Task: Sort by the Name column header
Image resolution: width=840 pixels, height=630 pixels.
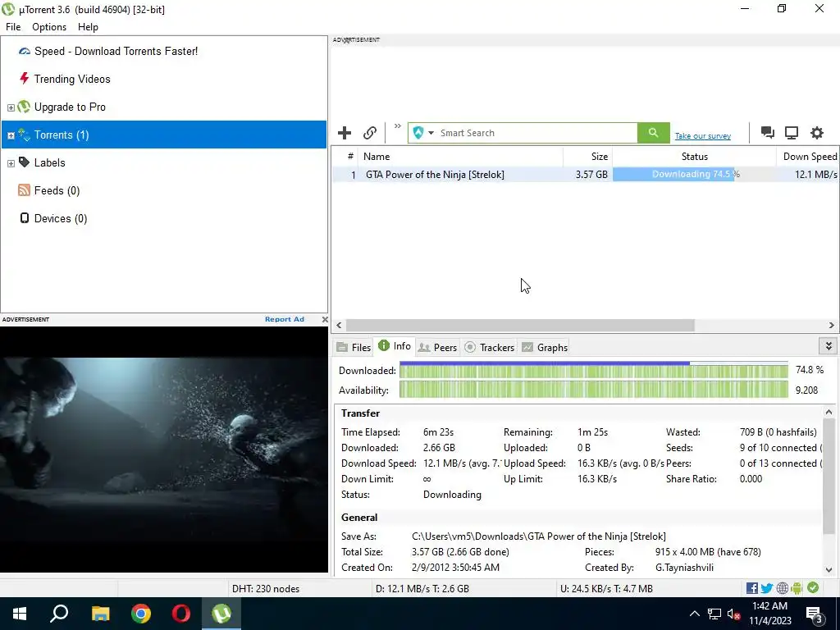Action: click(x=460, y=157)
